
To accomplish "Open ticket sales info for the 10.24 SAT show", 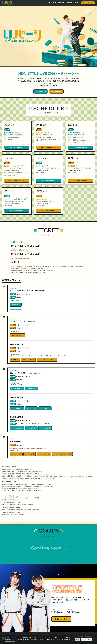I will coord(17,148).
